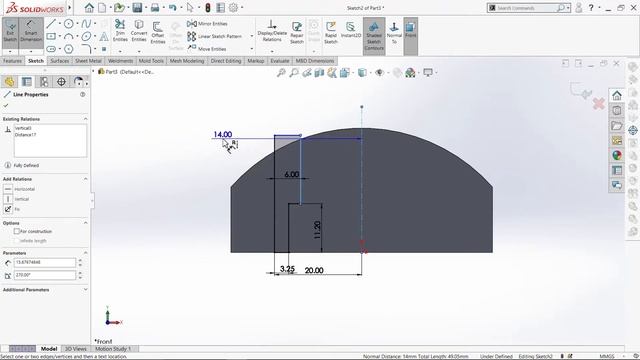
Task: Open the Smart Dimension dropdown arrow
Action: coord(31,52)
